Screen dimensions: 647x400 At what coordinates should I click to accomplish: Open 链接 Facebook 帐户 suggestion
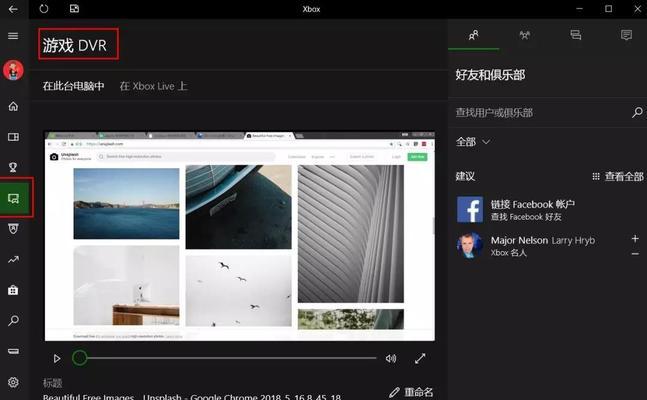[x=532, y=204]
